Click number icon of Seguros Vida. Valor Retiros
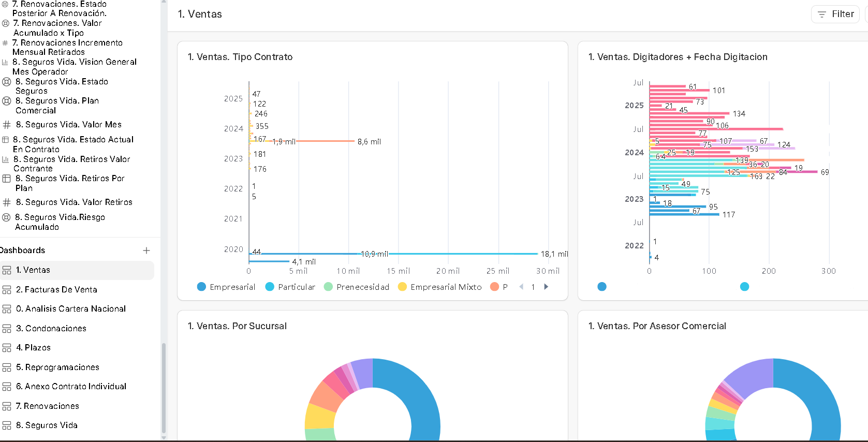The height and width of the screenshot is (442, 868). 7,202
